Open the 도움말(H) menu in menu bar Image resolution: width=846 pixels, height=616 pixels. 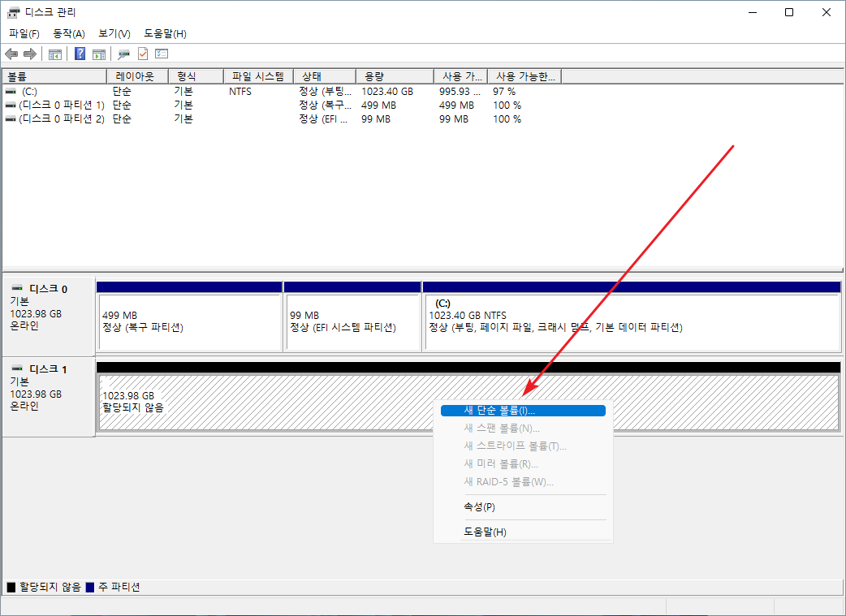[x=165, y=33]
